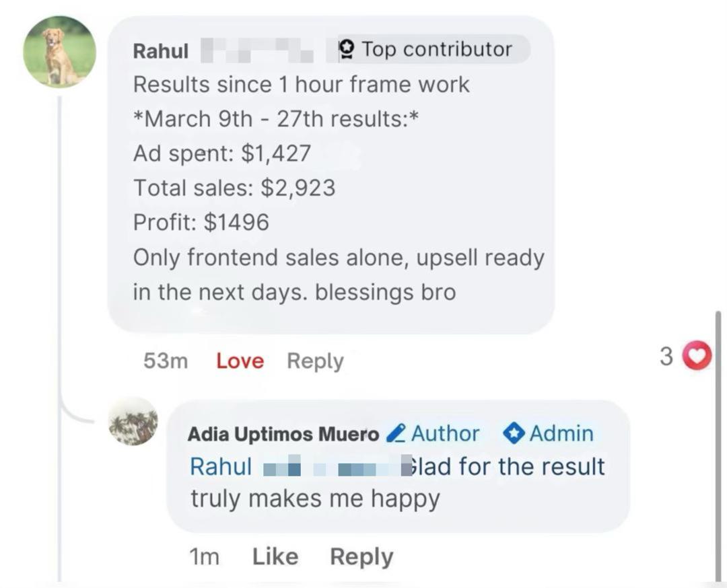Click the reaction count showing 3
Image resolution: width=727 pixels, height=588 pixels.
click(667, 357)
